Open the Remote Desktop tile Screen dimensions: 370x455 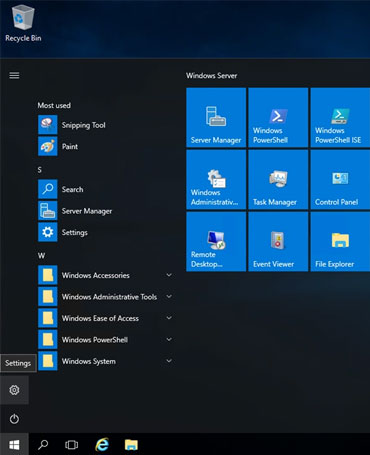(x=216, y=241)
